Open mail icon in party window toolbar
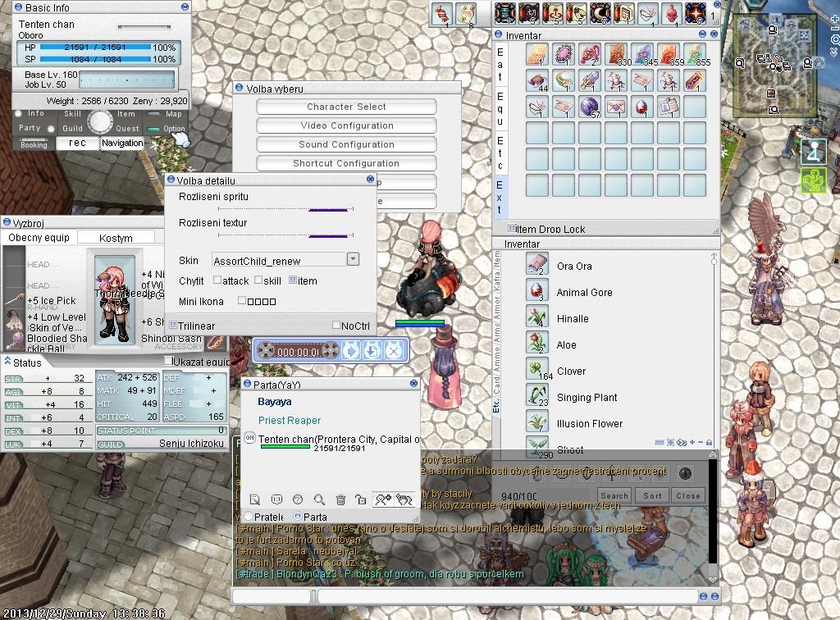Image resolution: width=840 pixels, height=620 pixels. (255, 499)
